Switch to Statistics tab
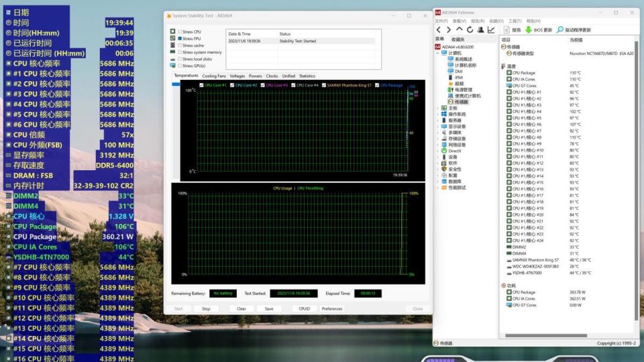 [x=307, y=76]
